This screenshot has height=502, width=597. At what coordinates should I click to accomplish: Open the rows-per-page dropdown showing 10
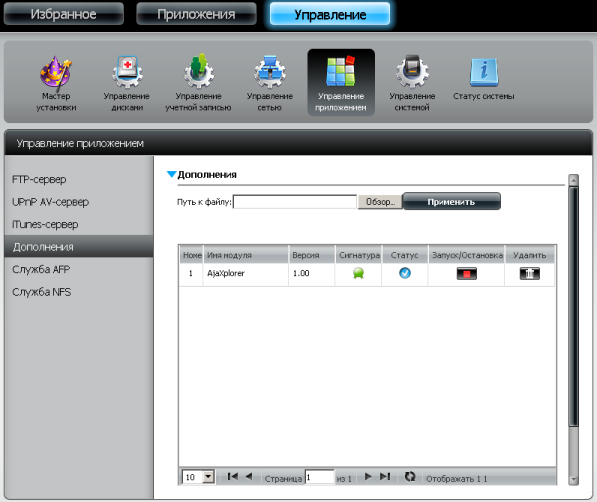198,477
